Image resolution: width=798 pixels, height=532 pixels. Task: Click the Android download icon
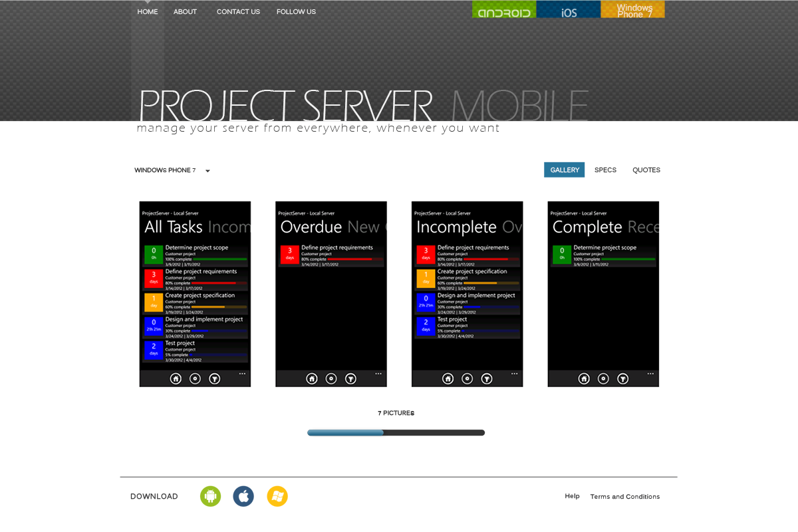[210, 496]
